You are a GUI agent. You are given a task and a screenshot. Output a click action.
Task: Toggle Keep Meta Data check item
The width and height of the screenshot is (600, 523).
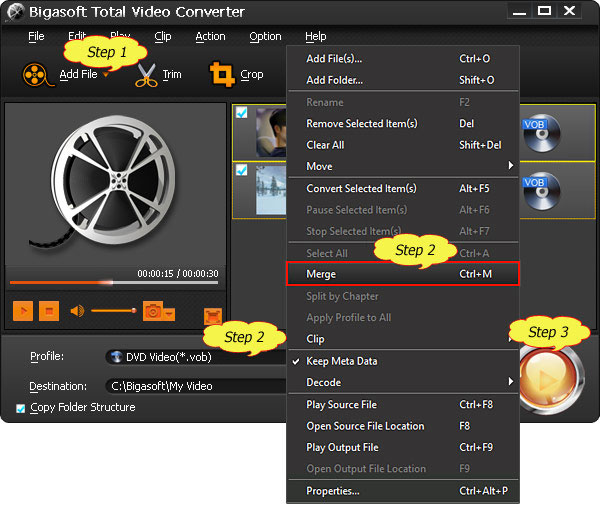click(403, 361)
